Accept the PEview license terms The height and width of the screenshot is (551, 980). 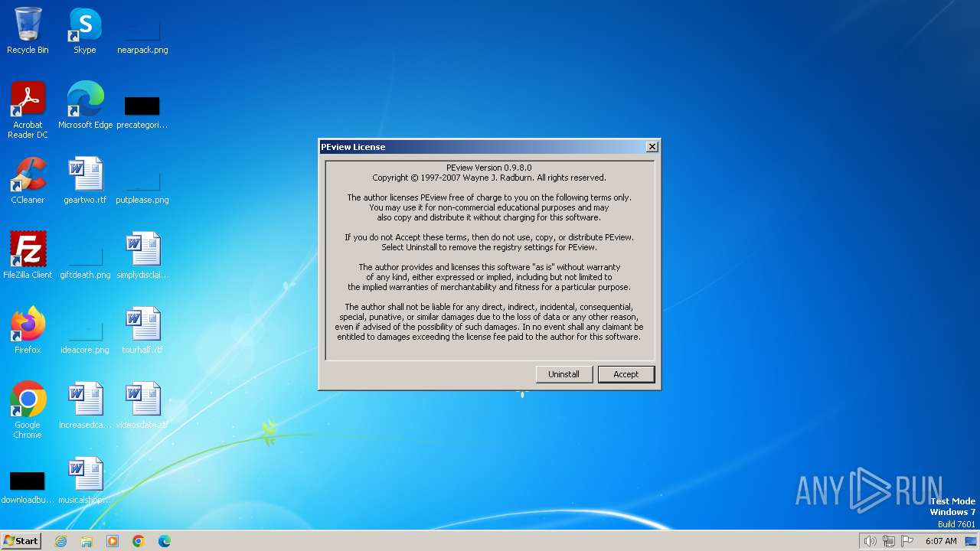click(626, 374)
